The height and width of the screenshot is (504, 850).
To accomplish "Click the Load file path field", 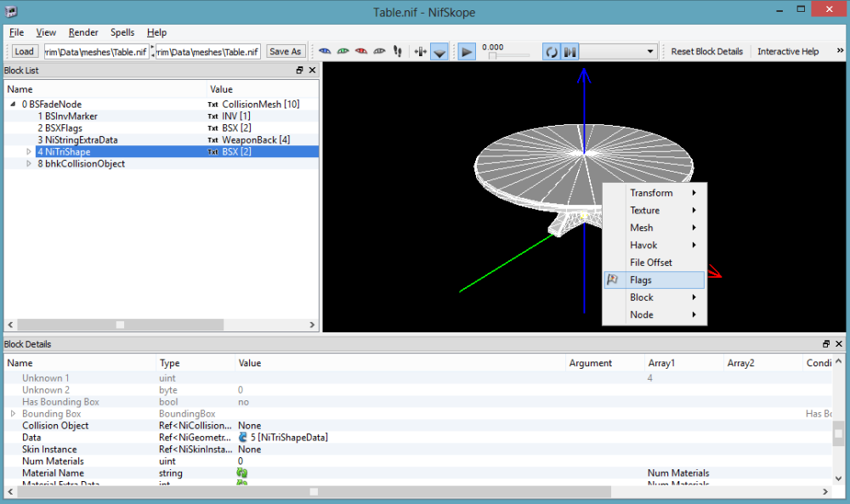I will (97, 52).
